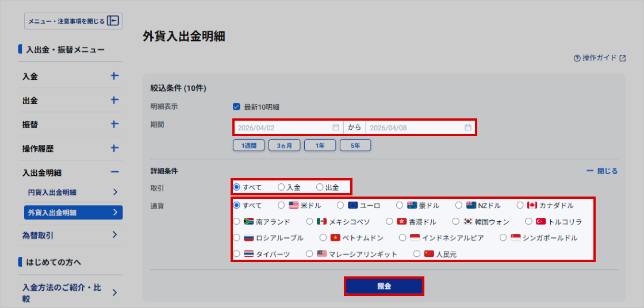Choose the ユーロ currency option
644x308 pixels.
340,205
